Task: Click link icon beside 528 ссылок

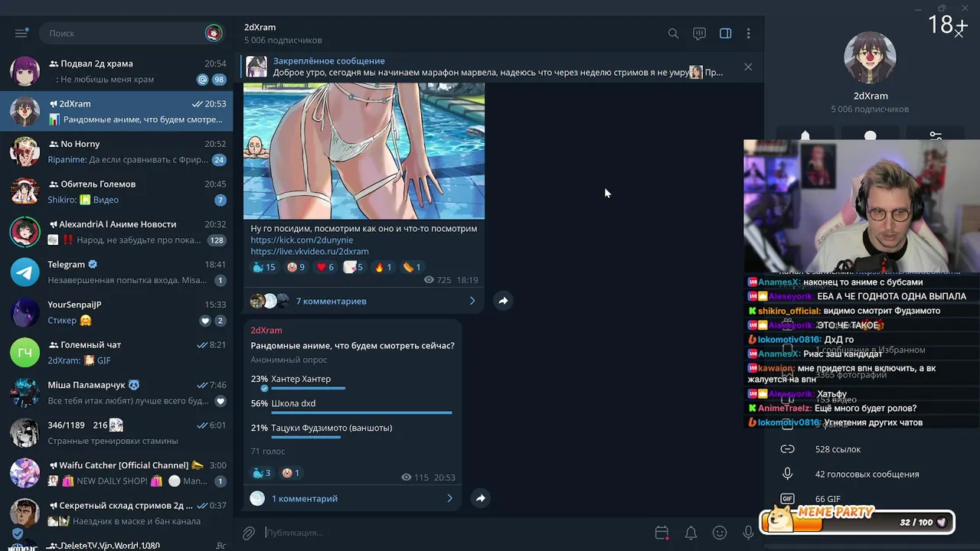Action: click(787, 449)
